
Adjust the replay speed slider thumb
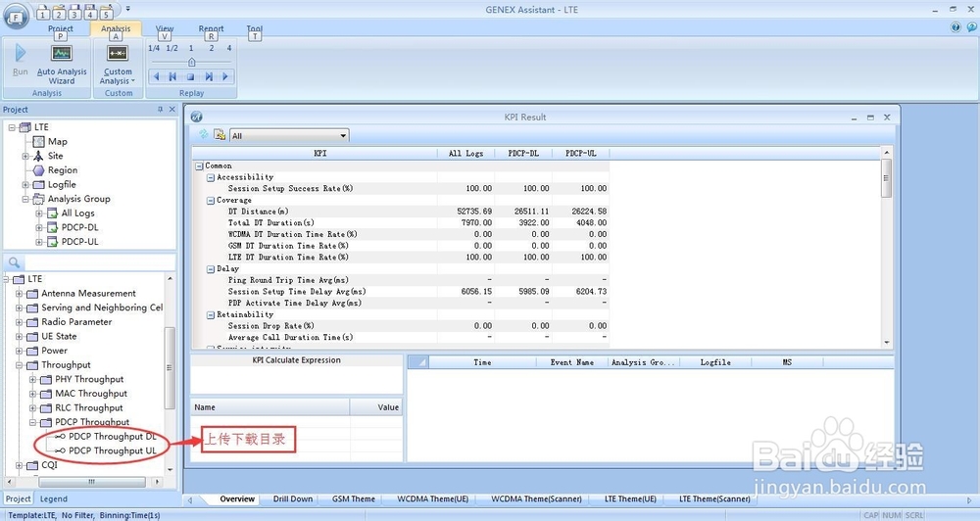[192, 62]
